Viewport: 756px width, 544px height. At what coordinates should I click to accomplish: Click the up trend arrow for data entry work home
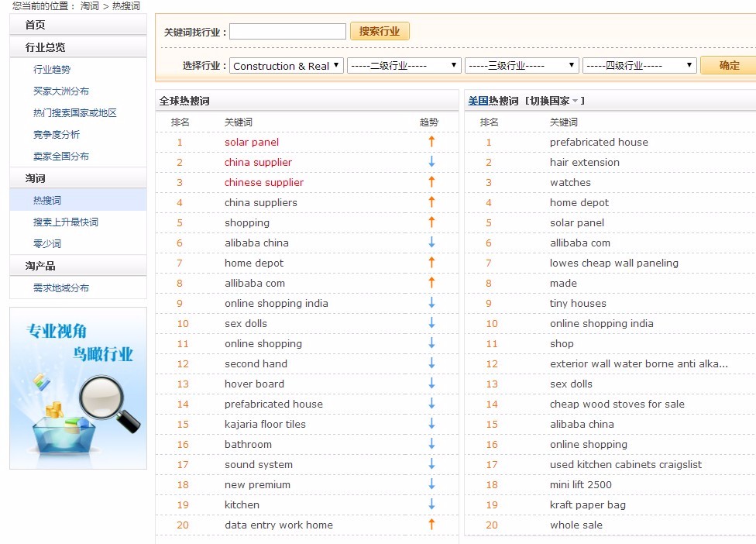click(x=431, y=525)
